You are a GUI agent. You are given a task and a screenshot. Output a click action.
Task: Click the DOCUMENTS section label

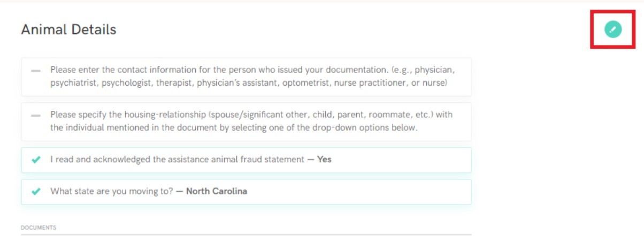pyautogui.click(x=39, y=228)
